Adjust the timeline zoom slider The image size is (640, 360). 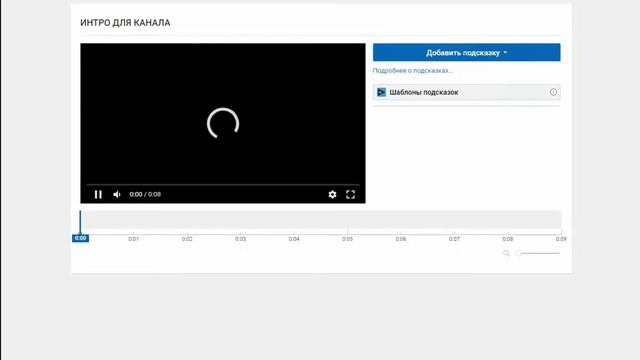[538, 253]
